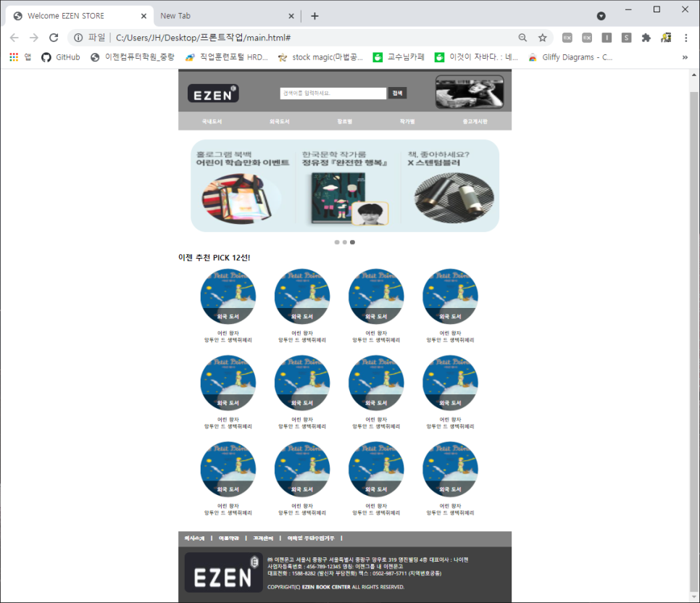Open the 장르별 menu item
This screenshot has height=603, width=700.
pyautogui.click(x=345, y=122)
